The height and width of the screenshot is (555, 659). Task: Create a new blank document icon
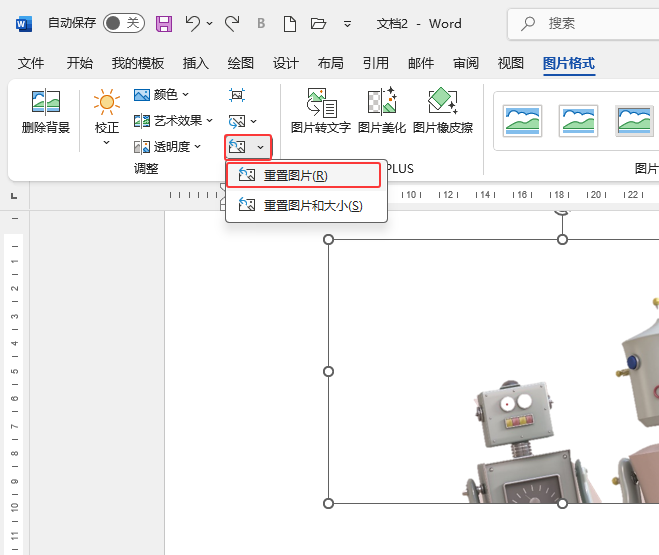290,24
